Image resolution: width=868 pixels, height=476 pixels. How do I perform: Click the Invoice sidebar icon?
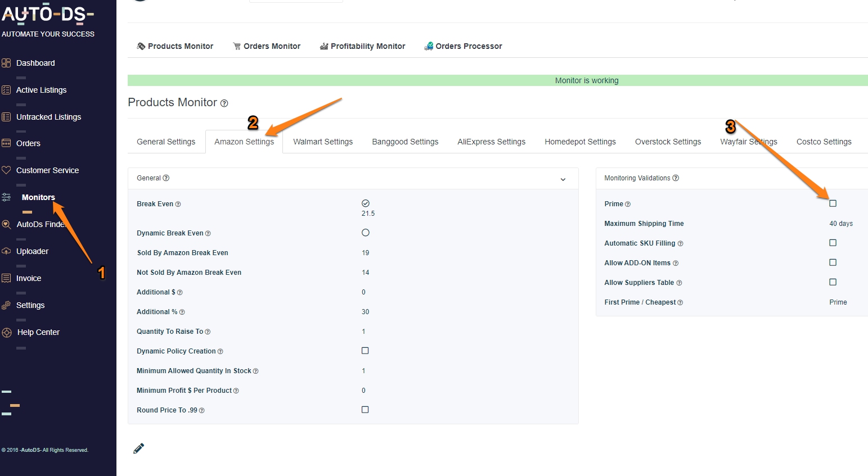click(x=6, y=278)
